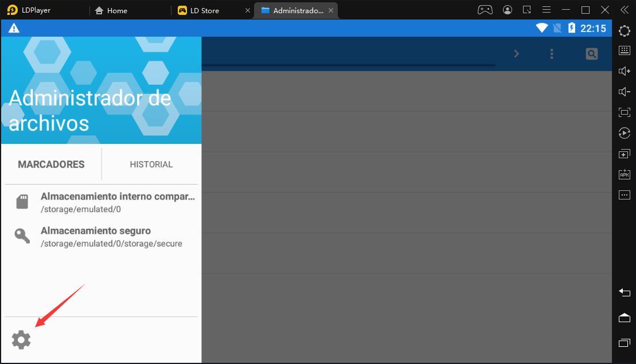Click the /storage/emulated/0 path text

pyautogui.click(x=81, y=209)
